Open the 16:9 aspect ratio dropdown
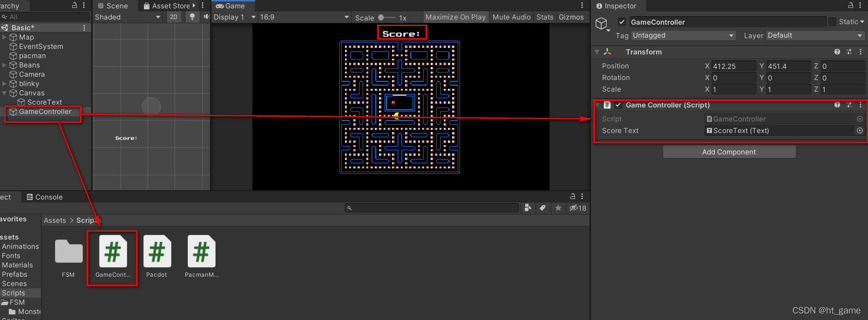This screenshot has height=320, width=868. [305, 17]
